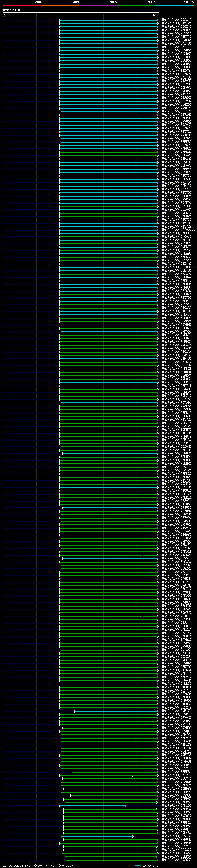Select hit label UniRef100_B9STU5
The width and height of the screenshot is (197, 868).
click(177, 487)
